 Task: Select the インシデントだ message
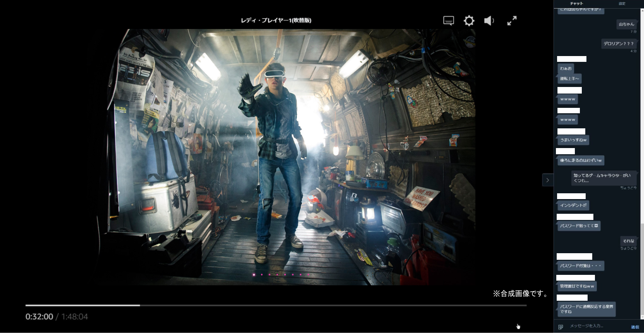click(573, 205)
